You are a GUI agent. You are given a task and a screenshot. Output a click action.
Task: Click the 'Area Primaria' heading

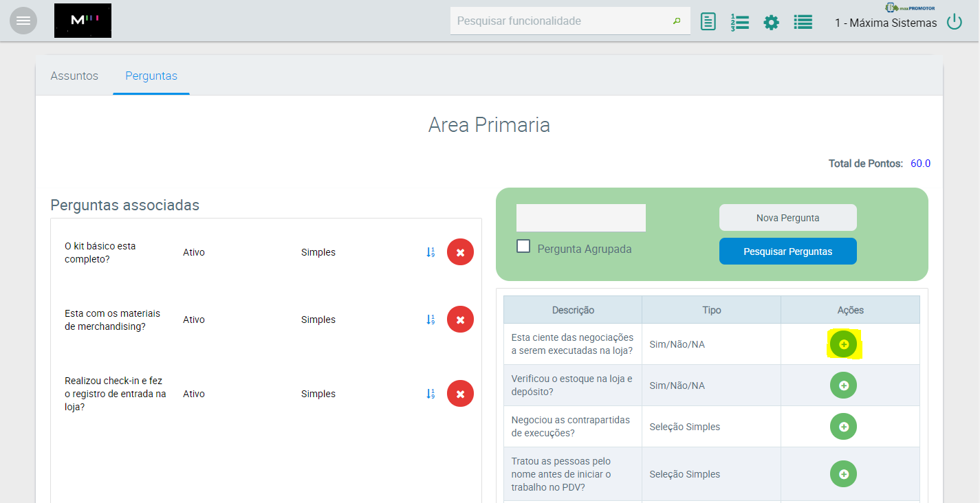click(x=489, y=125)
